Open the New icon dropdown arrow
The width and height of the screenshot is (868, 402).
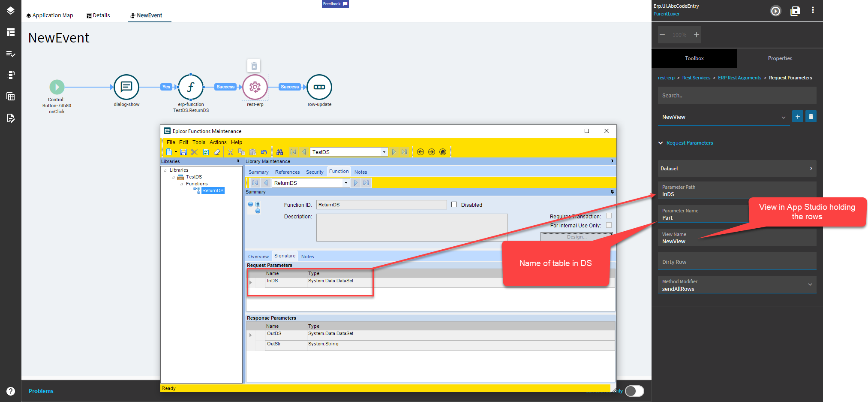coord(176,152)
